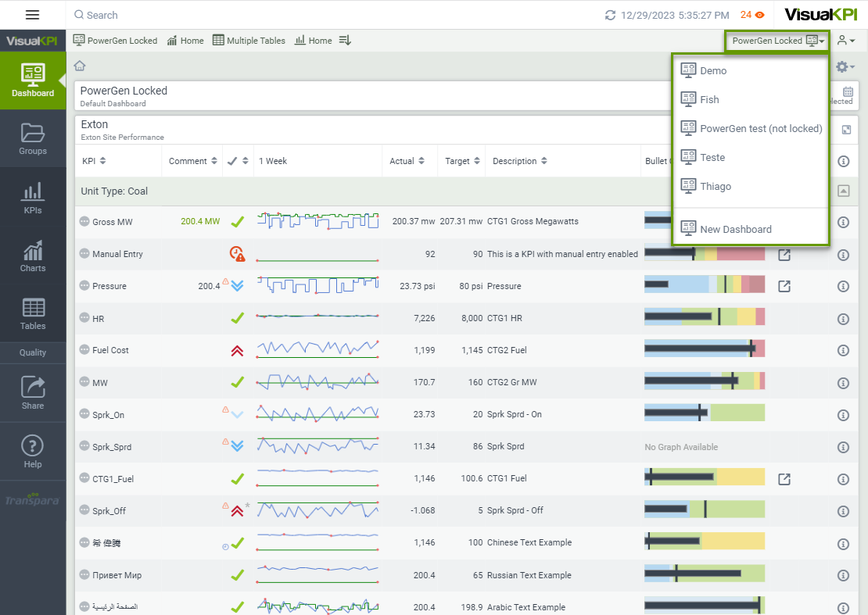Open KPIs section in sidebar
Viewport: 868px width, 615px height.
coord(33,198)
